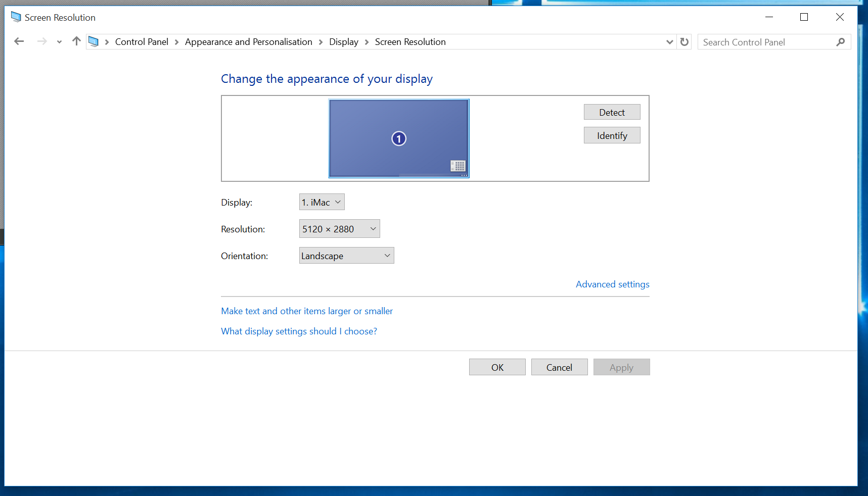Screen dimensions: 868x496
Task: Open Make text and other items larger link
Action: (307, 311)
